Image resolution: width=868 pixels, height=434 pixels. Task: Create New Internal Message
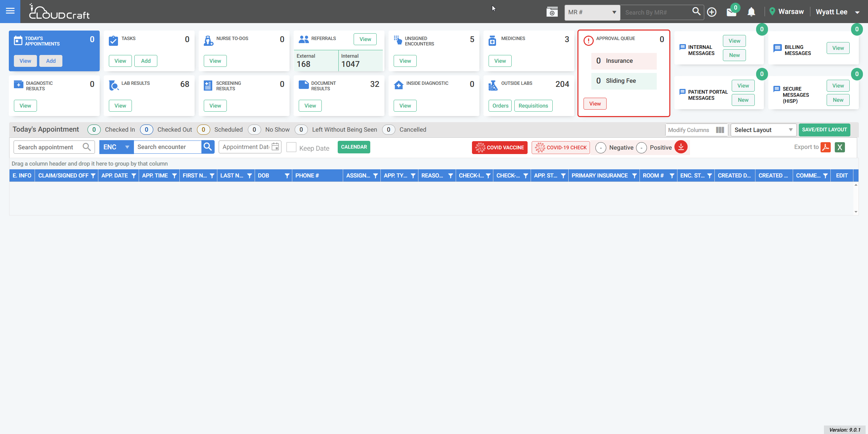[x=734, y=55]
